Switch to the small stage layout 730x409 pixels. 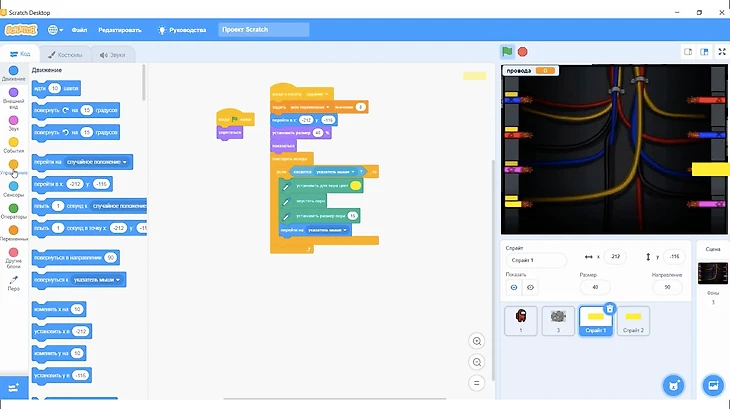tap(688, 51)
